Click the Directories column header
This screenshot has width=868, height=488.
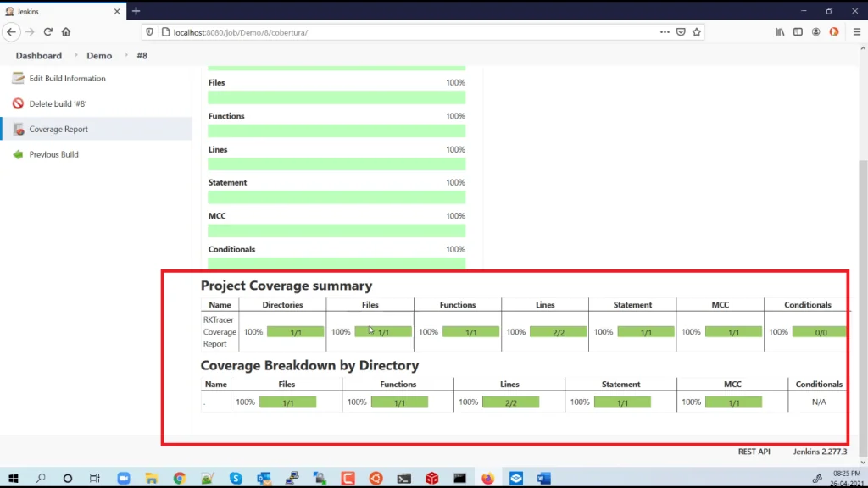(282, 305)
